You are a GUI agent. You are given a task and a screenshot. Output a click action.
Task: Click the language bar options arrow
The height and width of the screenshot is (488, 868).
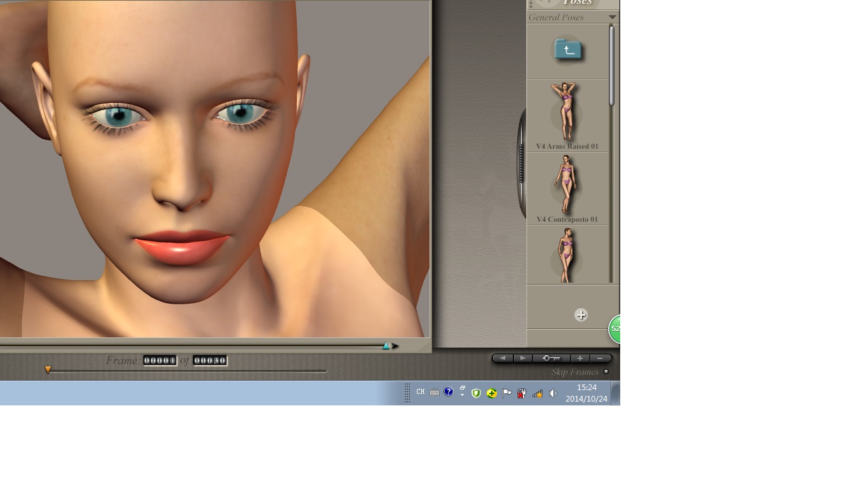462,395
